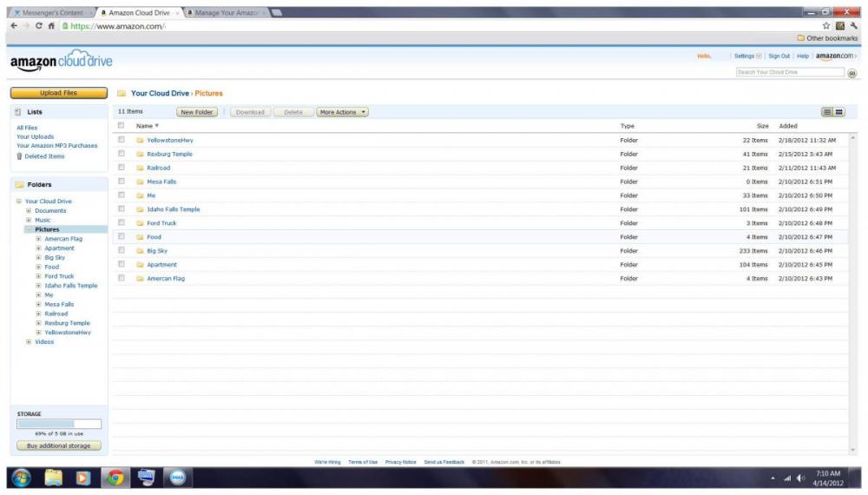Open Windows Explorer from taskbar
This screenshot has height=495, width=868.
coord(53,478)
